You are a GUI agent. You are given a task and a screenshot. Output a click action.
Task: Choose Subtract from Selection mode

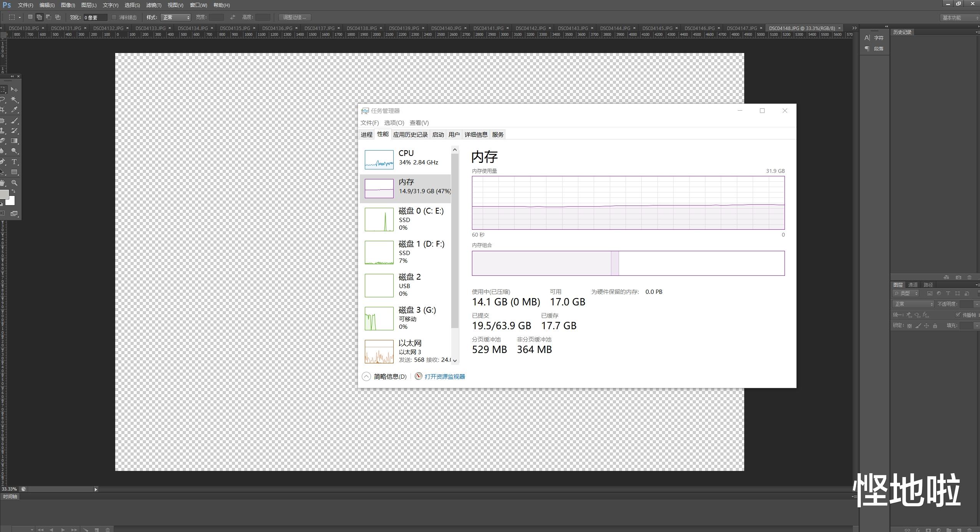pos(48,17)
